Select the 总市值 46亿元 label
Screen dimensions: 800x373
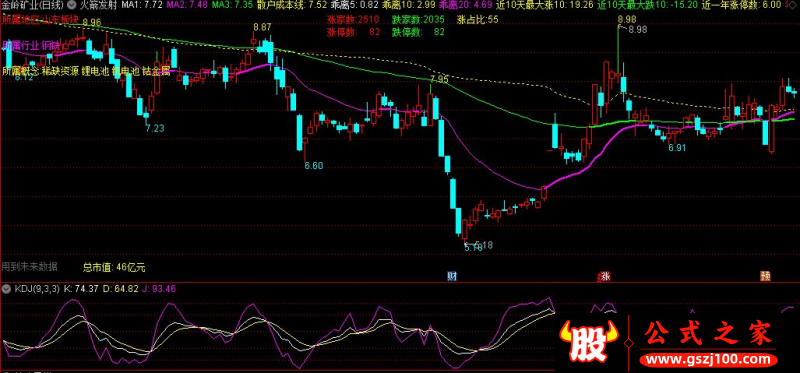coord(114,266)
